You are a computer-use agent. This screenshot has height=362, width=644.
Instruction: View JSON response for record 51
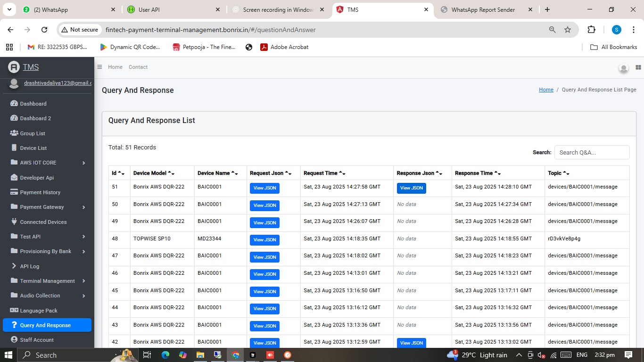[411, 188]
